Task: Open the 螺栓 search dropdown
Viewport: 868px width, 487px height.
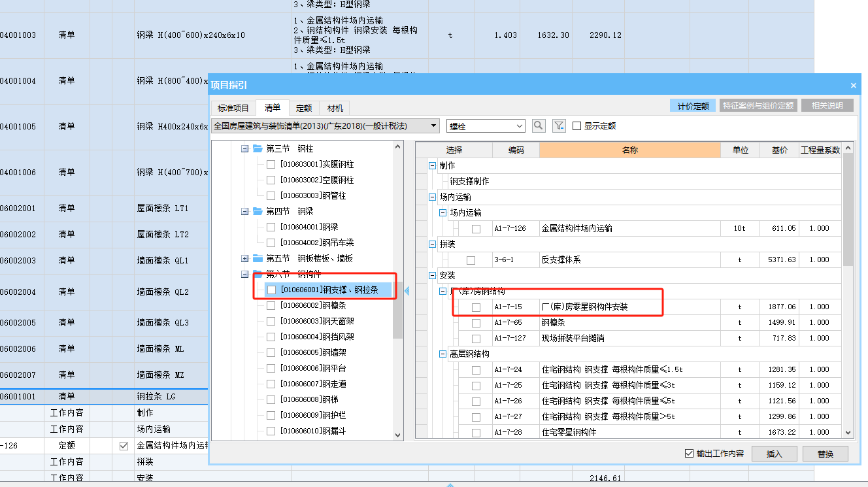Action: tap(520, 126)
